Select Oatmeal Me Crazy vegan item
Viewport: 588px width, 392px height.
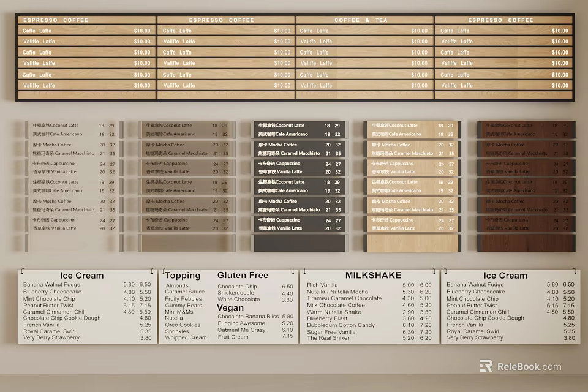click(241, 330)
